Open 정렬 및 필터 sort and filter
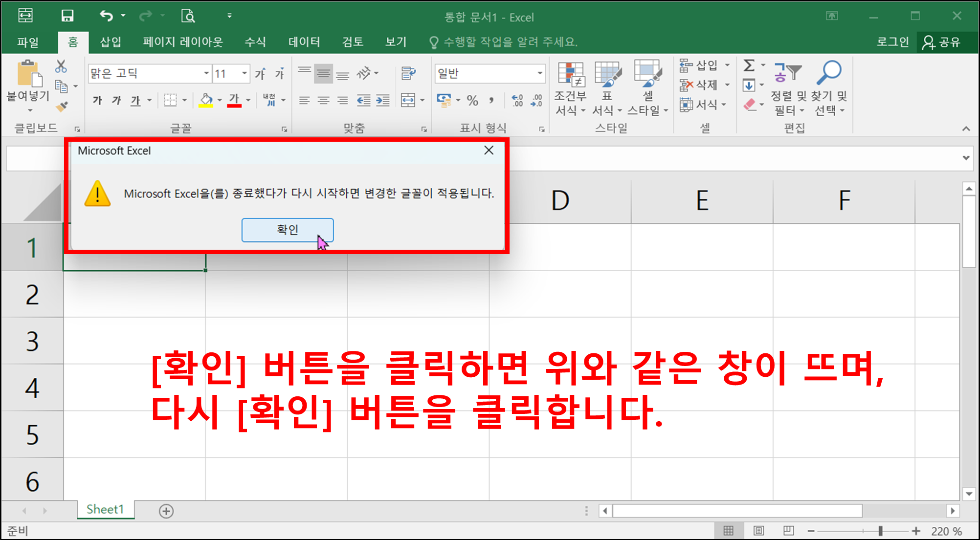 [788, 88]
